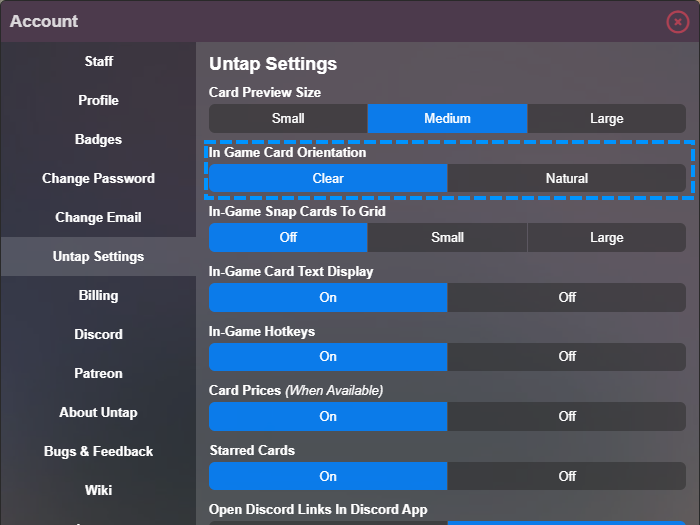This screenshot has width=700, height=525.
Task: Open the Badges section
Action: point(98,139)
